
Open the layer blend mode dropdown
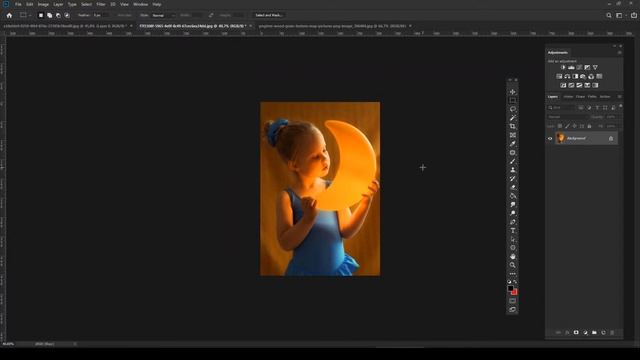point(567,117)
